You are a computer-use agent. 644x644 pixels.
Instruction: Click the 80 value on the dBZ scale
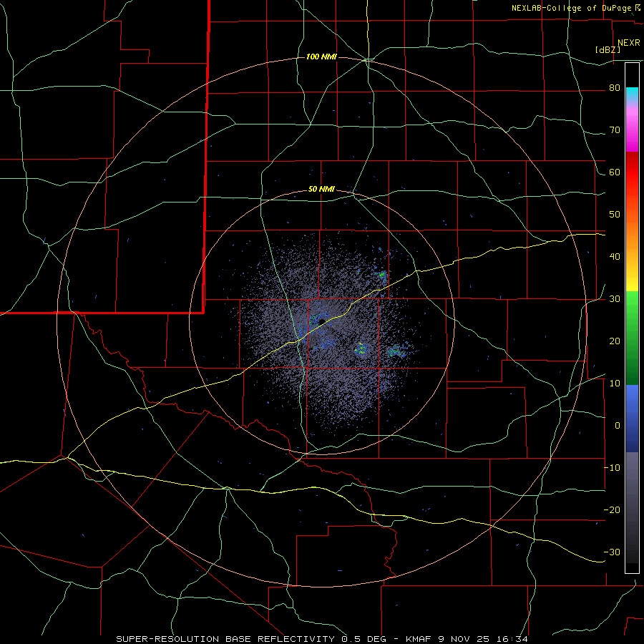click(615, 88)
